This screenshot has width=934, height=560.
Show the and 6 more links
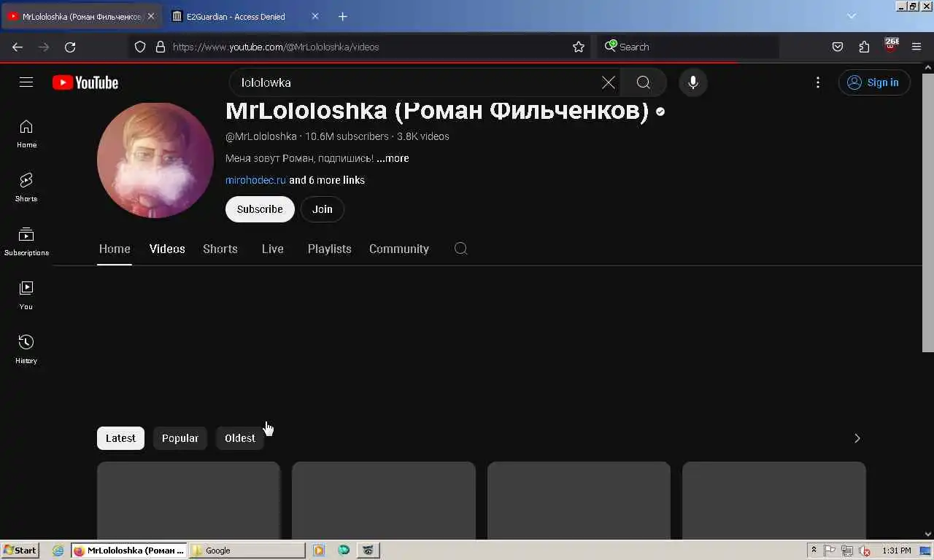pyautogui.click(x=327, y=180)
